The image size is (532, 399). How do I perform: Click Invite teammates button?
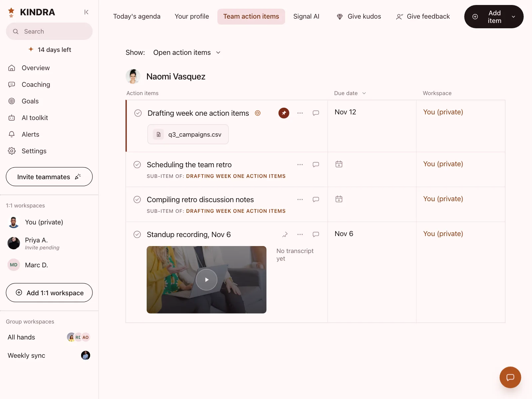[x=49, y=177]
